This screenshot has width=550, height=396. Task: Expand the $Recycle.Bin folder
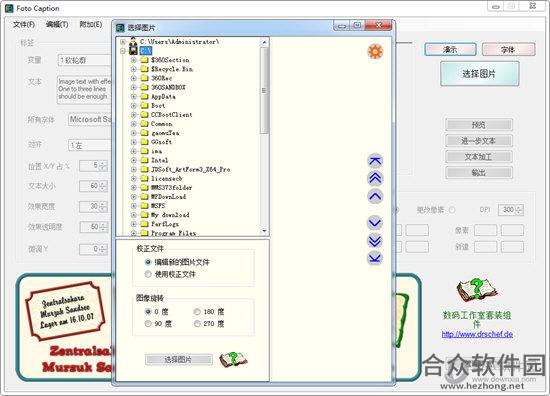[x=134, y=69]
